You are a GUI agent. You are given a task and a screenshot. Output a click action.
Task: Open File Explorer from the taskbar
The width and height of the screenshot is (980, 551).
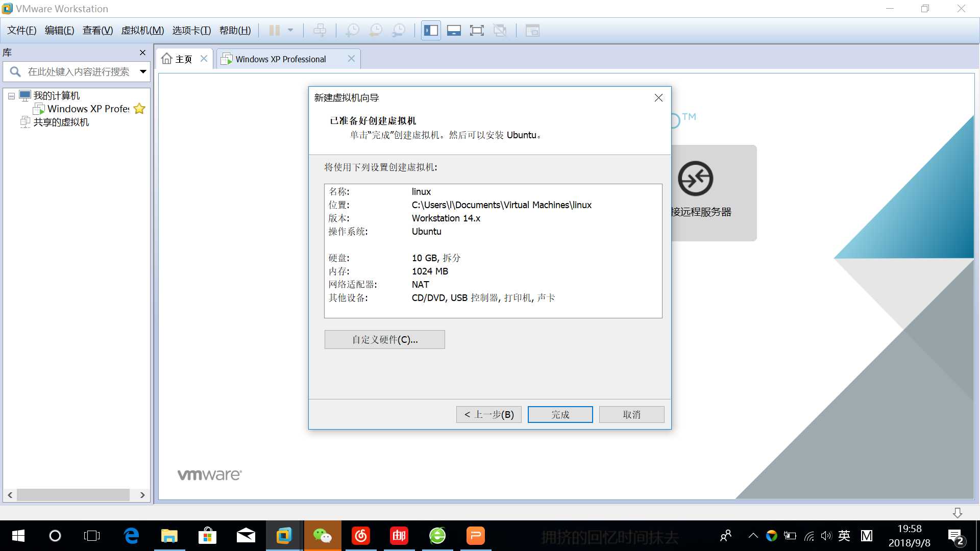(x=169, y=536)
